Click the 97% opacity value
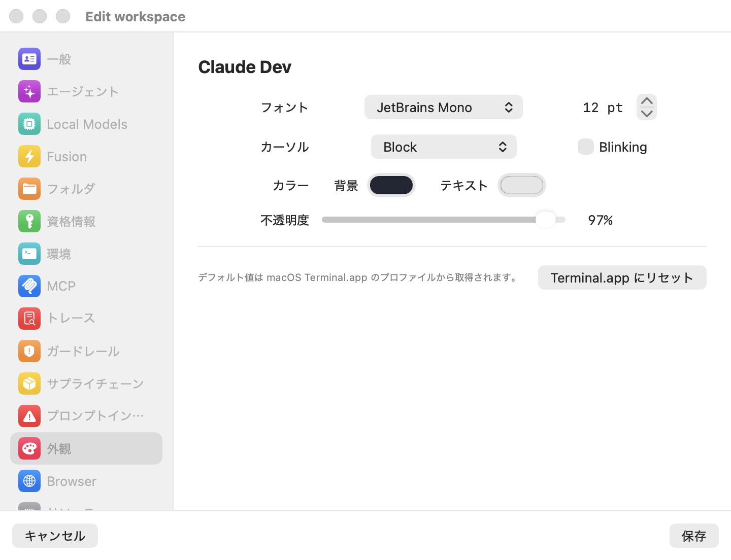The image size is (731, 560). pyautogui.click(x=601, y=220)
